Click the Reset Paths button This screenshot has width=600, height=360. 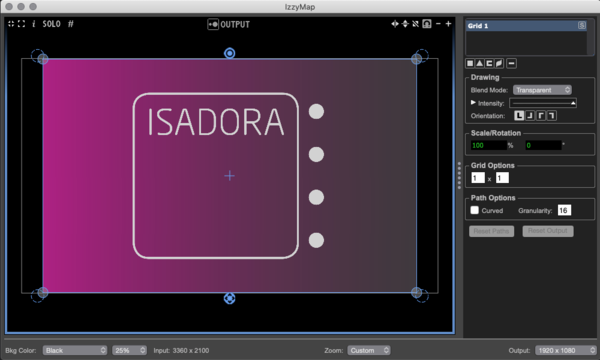[491, 231]
